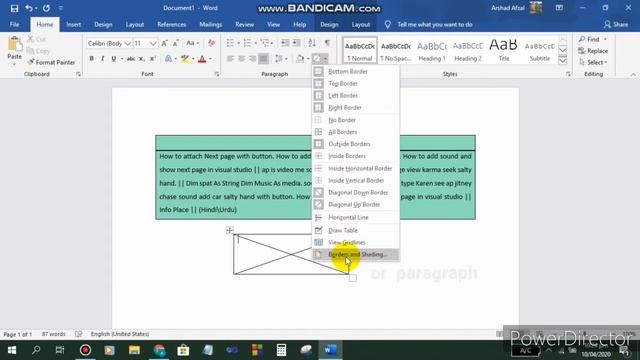This screenshot has height=360, width=640.
Task: Choose Bottom Border from menu
Action: coord(356,71)
